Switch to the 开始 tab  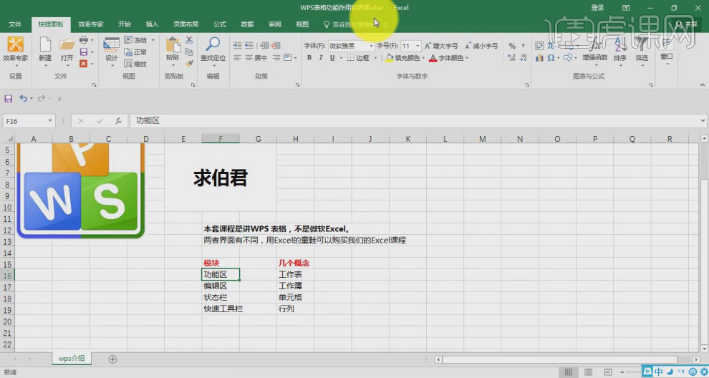tap(124, 24)
